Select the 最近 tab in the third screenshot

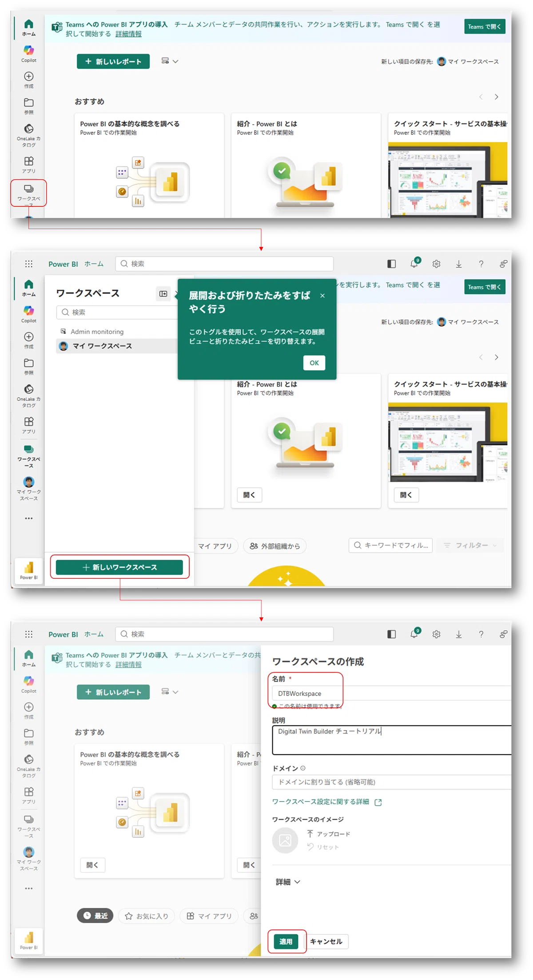(x=95, y=916)
